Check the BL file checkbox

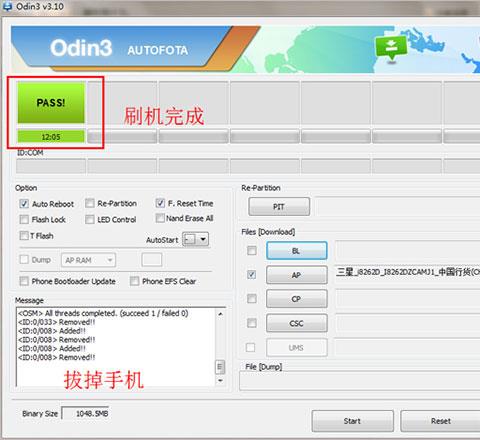(252, 250)
